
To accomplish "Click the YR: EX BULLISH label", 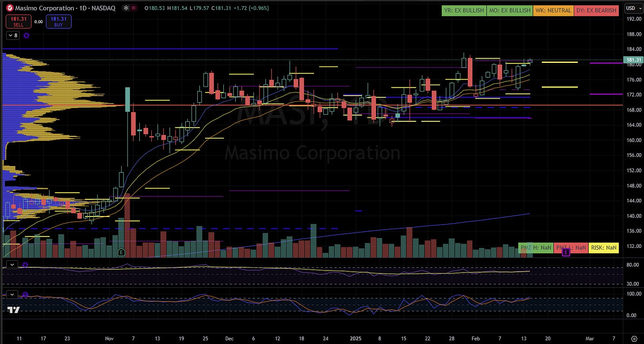I will click(464, 10).
